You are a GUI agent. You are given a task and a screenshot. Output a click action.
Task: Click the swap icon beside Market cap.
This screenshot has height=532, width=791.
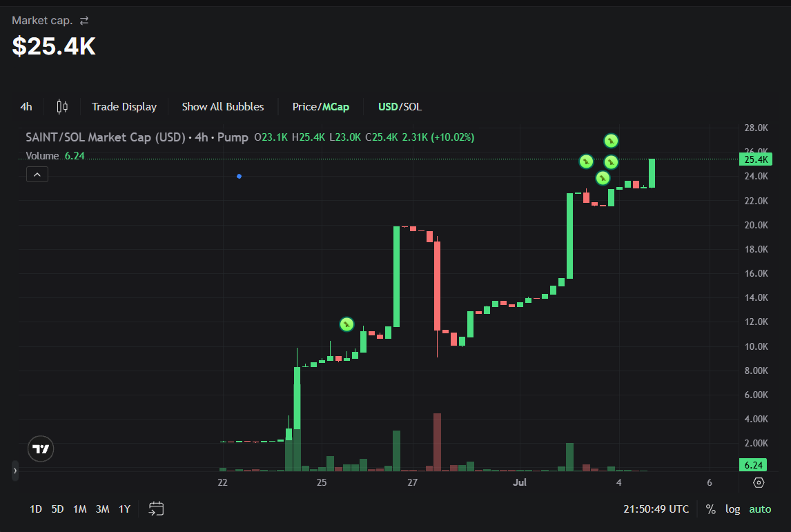tap(84, 21)
